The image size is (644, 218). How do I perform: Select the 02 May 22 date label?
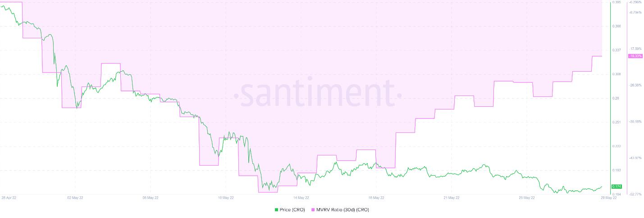pyautogui.click(x=75, y=197)
